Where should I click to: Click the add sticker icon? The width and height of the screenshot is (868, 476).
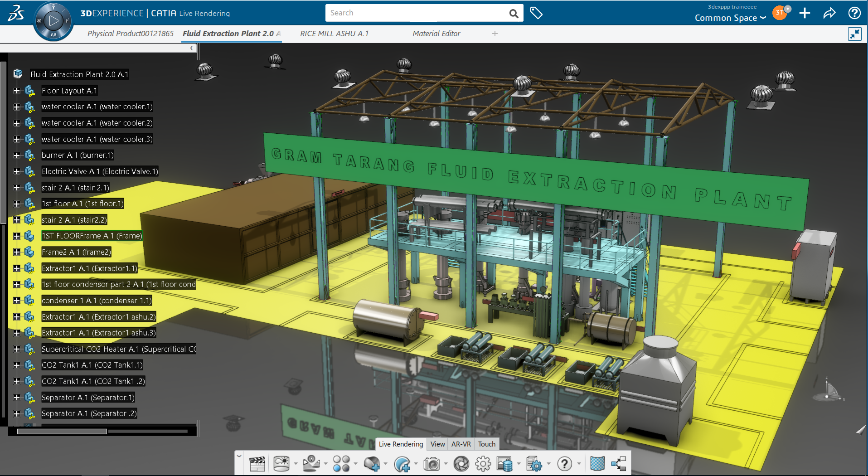click(x=402, y=464)
